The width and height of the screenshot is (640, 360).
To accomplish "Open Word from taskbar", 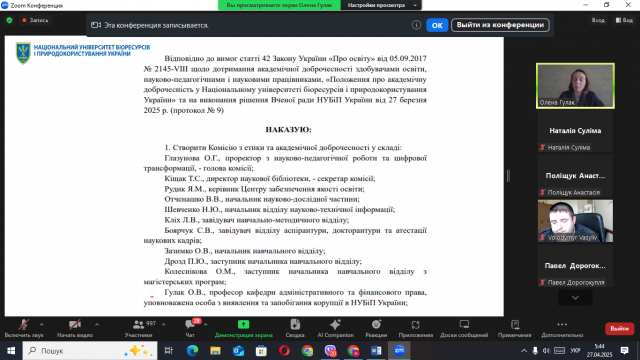I will click(x=376, y=351).
